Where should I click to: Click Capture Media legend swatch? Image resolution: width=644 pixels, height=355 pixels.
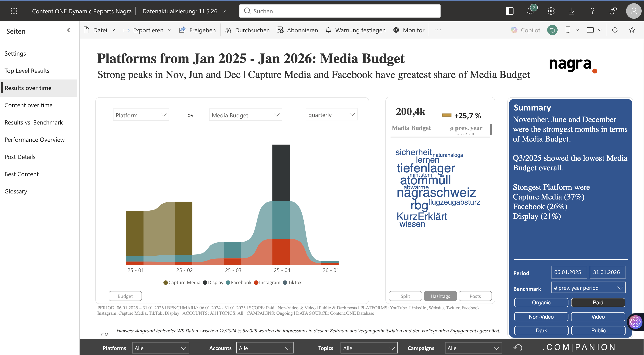165,283
